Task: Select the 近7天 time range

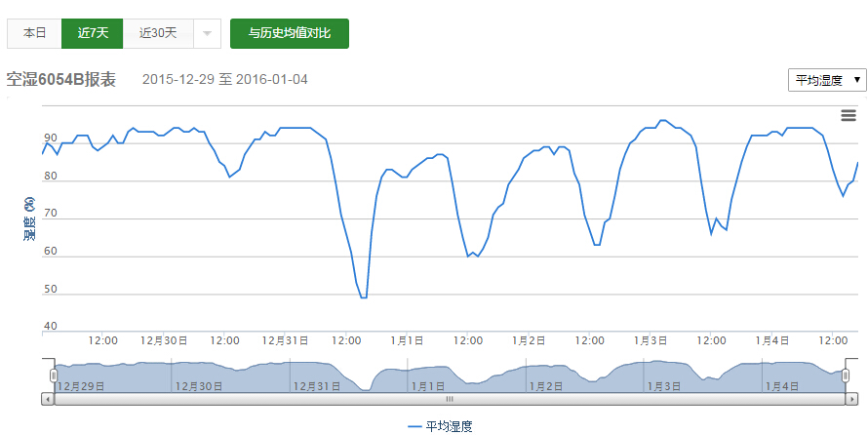Action: (x=93, y=33)
